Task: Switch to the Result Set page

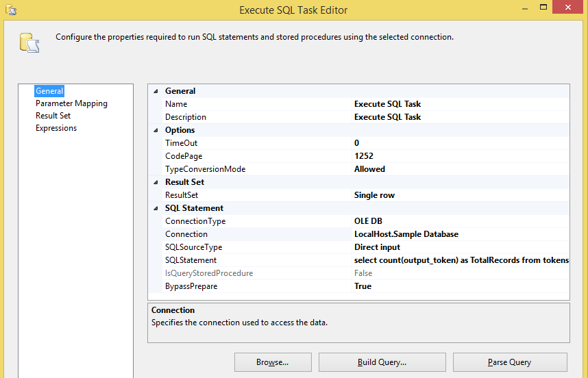Action: pyautogui.click(x=53, y=116)
